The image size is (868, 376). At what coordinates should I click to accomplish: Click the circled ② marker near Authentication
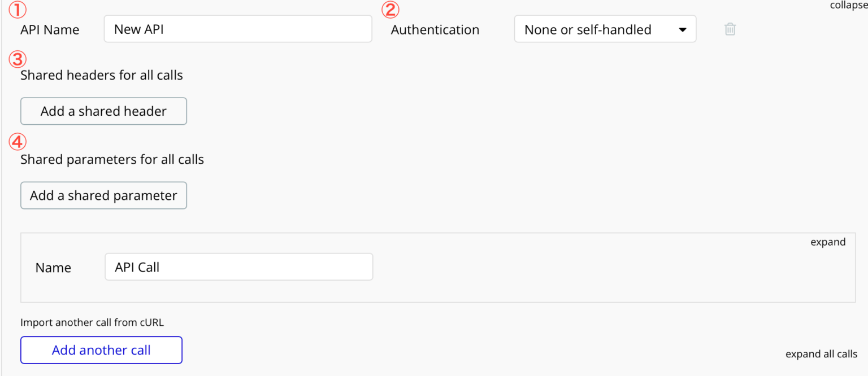(x=390, y=10)
